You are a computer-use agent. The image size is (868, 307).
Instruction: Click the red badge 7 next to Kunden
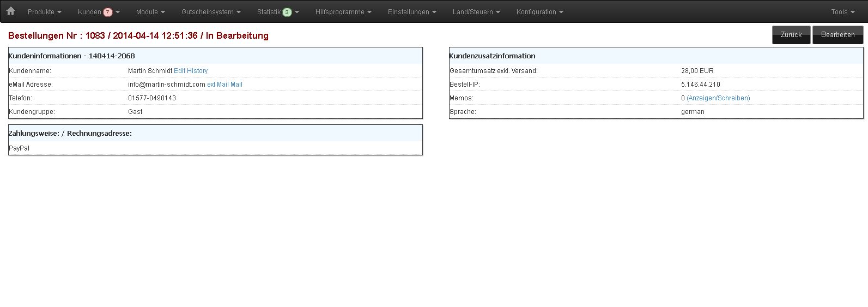click(108, 12)
